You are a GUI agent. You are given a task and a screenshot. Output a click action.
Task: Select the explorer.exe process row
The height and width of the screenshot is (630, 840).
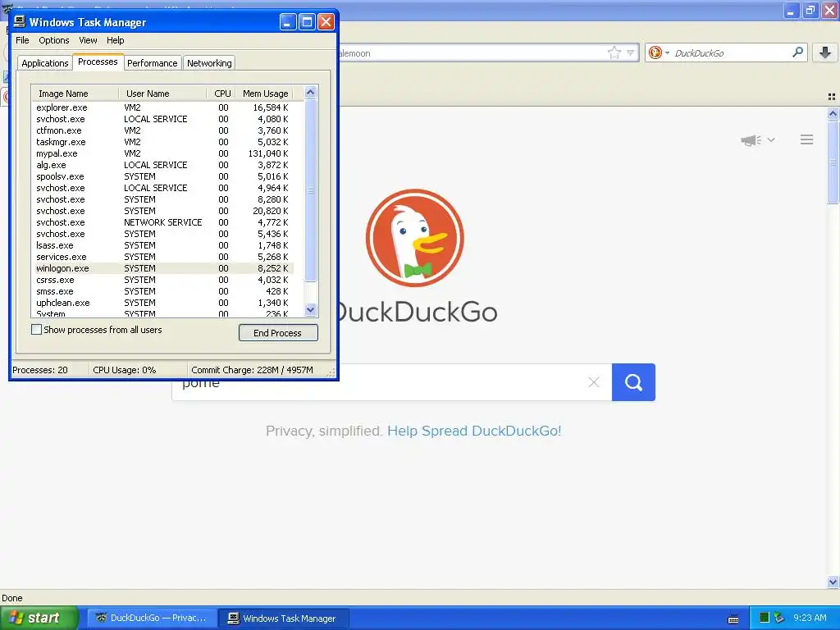pos(163,107)
